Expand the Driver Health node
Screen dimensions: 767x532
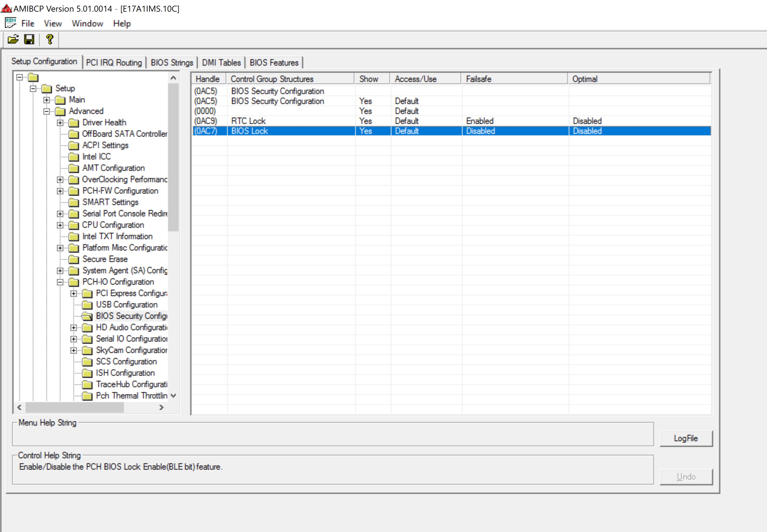[60, 123]
